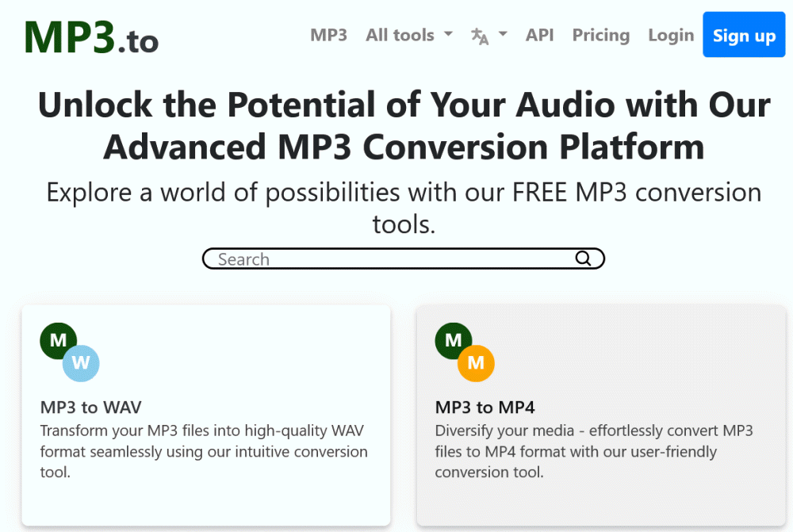The image size is (793, 532).
Task: Open the API page from navigation
Action: pos(539,36)
